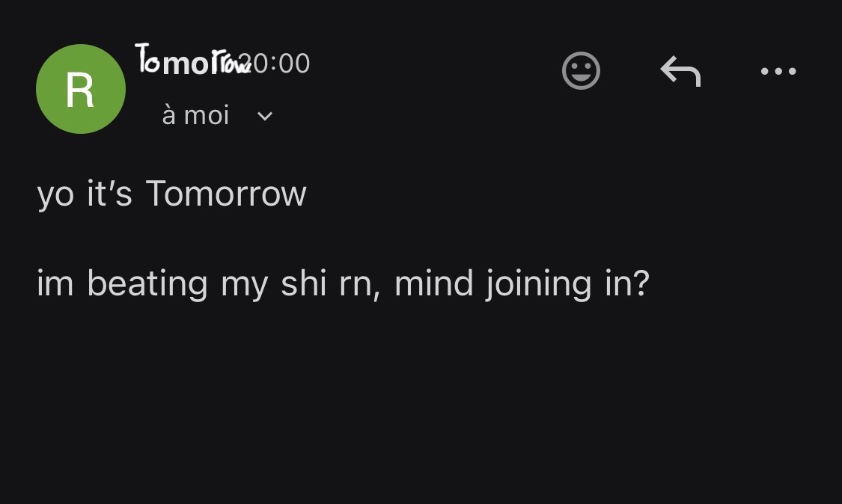Click the word 'beating' in the message
The width and height of the screenshot is (842, 504).
pyautogui.click(x=147, y=284)
